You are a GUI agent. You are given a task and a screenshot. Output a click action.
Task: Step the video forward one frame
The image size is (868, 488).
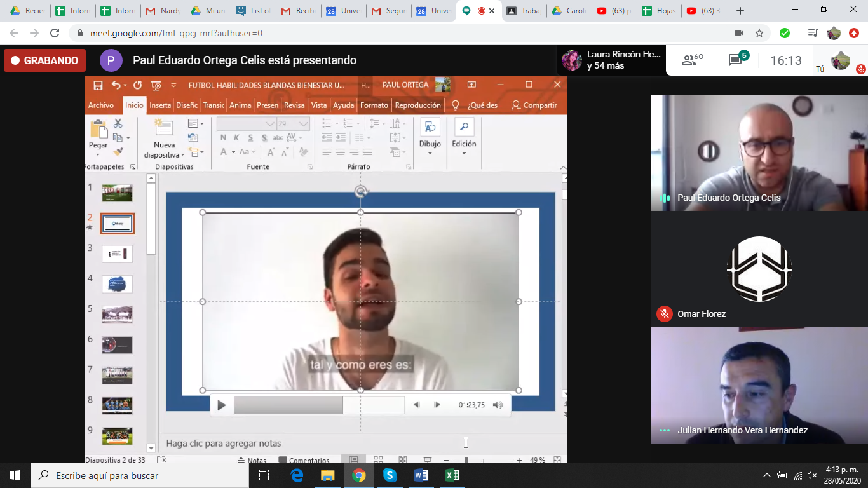[437, 405]
